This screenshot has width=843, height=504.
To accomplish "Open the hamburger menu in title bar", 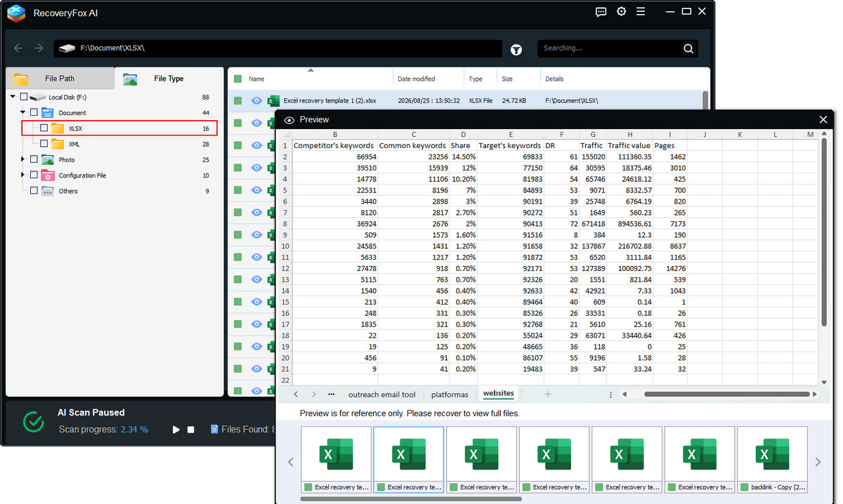I will 641,12.
